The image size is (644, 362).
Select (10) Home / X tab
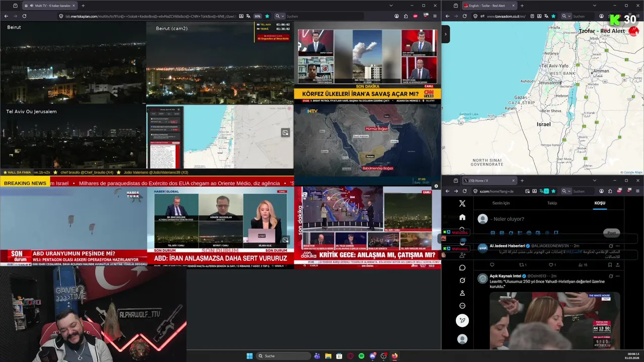(x=489, y=180)
